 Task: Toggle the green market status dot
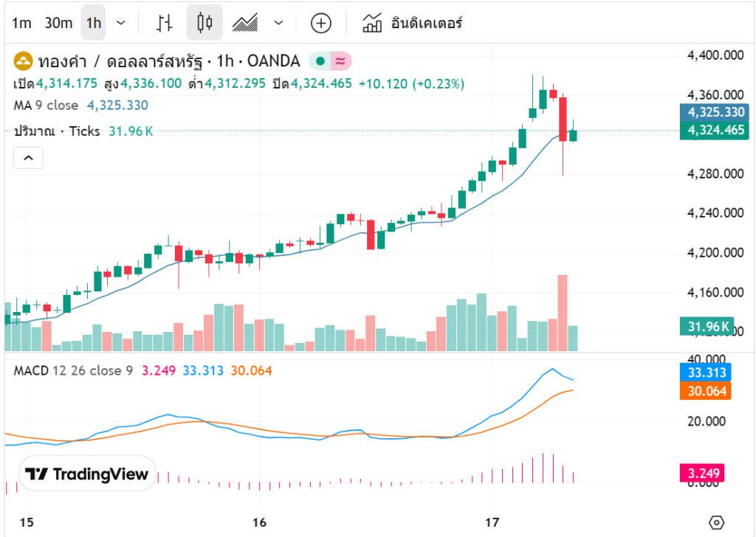(x=320, y=61)
